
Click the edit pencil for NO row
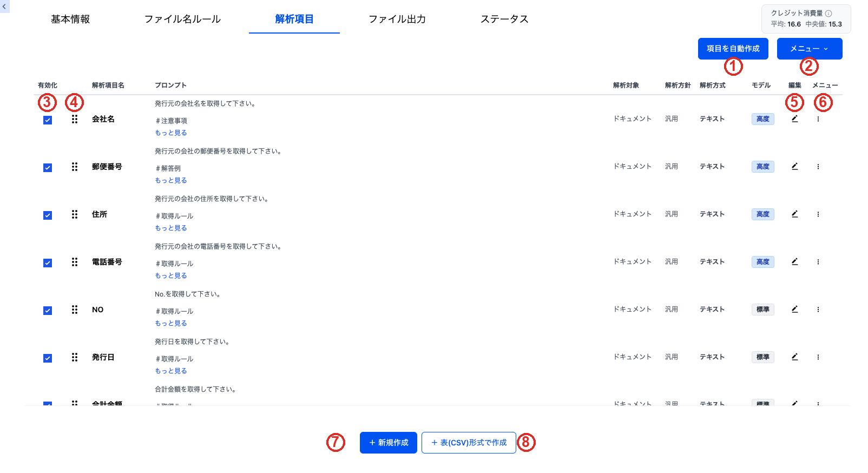click(x=794, y=310)
